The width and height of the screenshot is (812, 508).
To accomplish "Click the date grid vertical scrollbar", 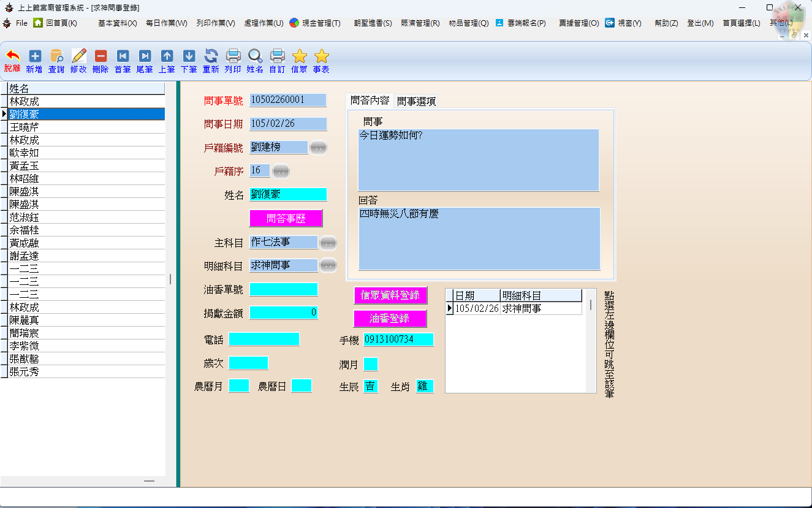I will tap(591, 305).
